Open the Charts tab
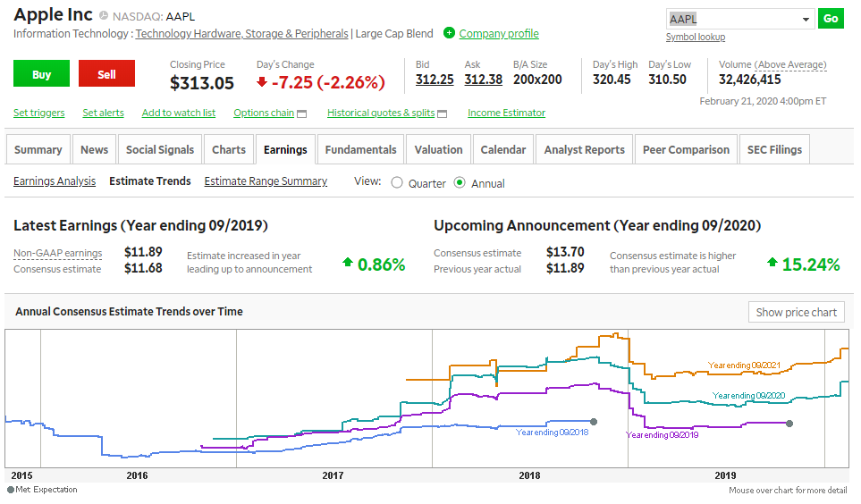The image size is (861, 504). point(229,149)
